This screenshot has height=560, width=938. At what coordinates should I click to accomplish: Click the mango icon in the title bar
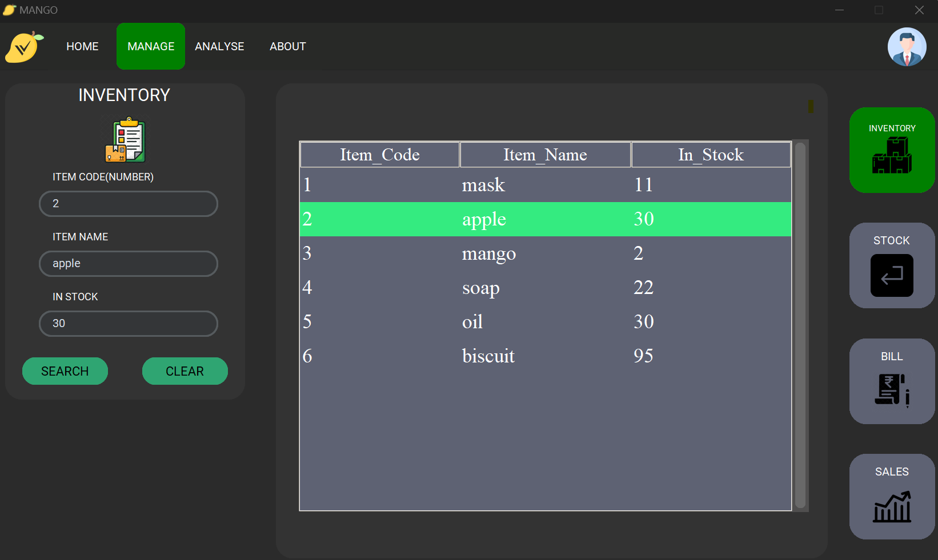point(9,10)
